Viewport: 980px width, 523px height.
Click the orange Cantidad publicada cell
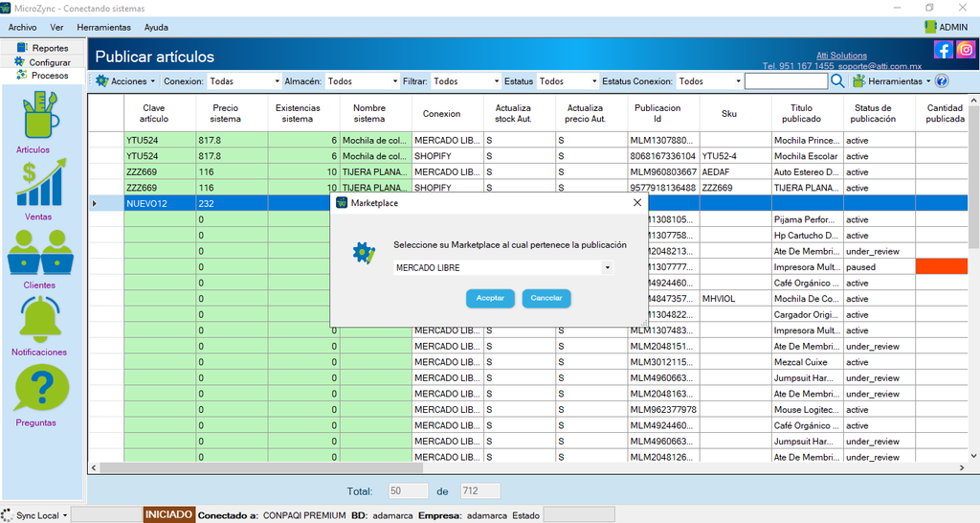tap(942, 267)
